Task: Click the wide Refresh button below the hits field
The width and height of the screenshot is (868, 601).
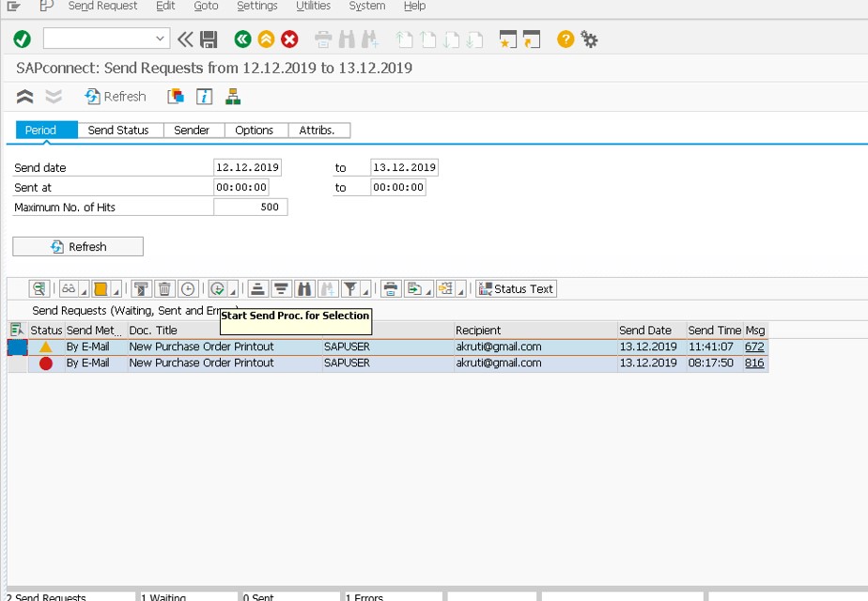Action: click(x=78, y=247)
